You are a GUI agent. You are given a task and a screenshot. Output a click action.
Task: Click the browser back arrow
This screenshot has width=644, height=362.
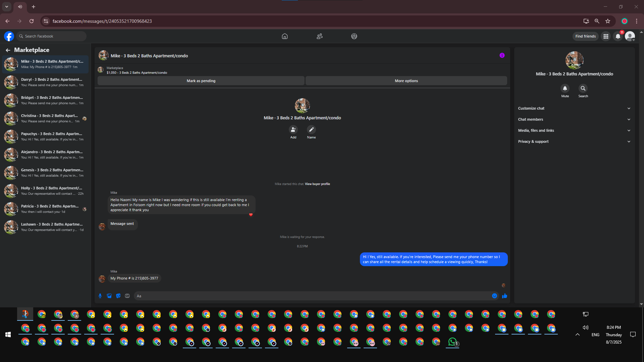click(7, 21)
